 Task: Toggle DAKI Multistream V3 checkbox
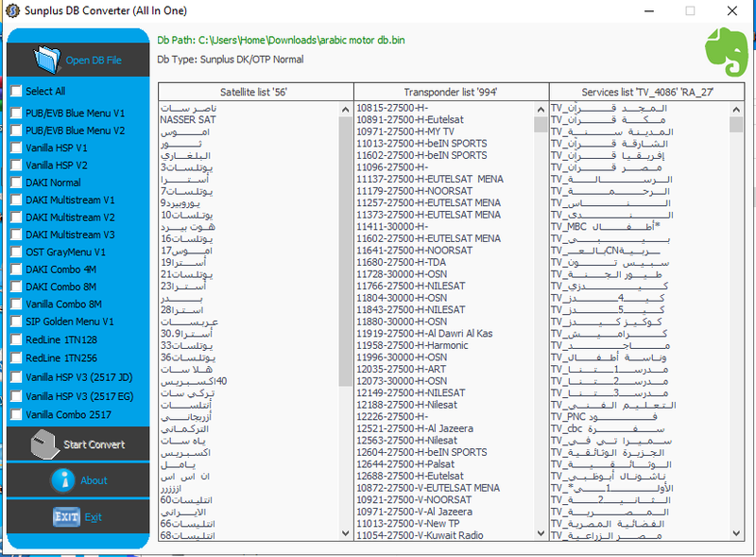(16, 235)
